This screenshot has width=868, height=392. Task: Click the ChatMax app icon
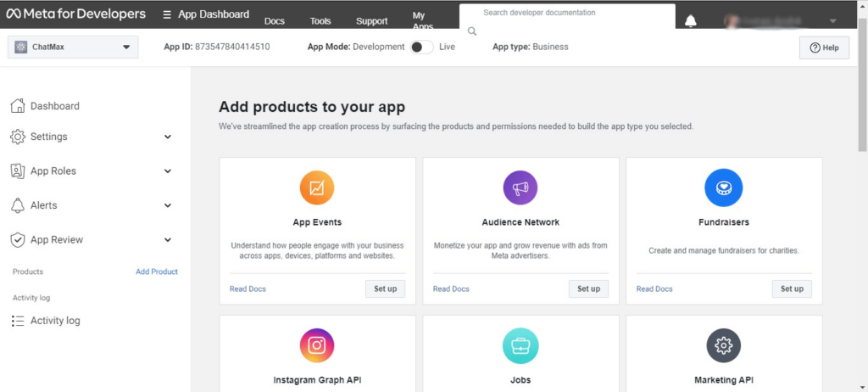click(21, 48)
